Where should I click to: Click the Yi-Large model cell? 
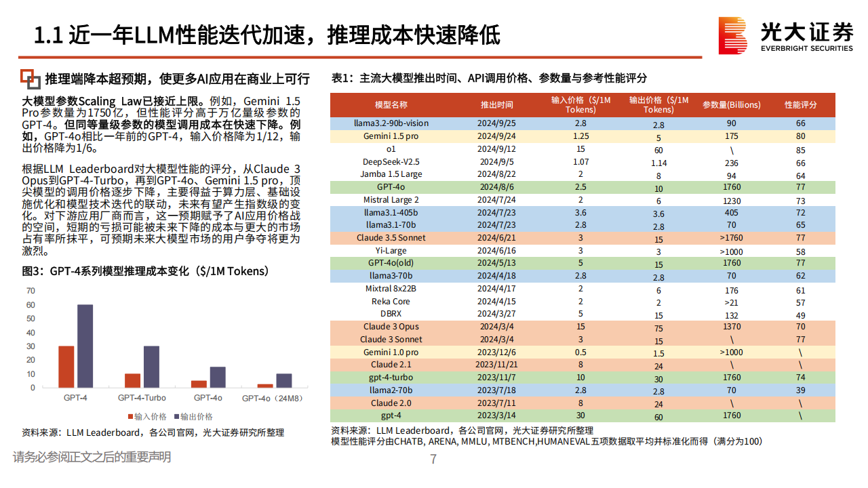click(391, 251)
